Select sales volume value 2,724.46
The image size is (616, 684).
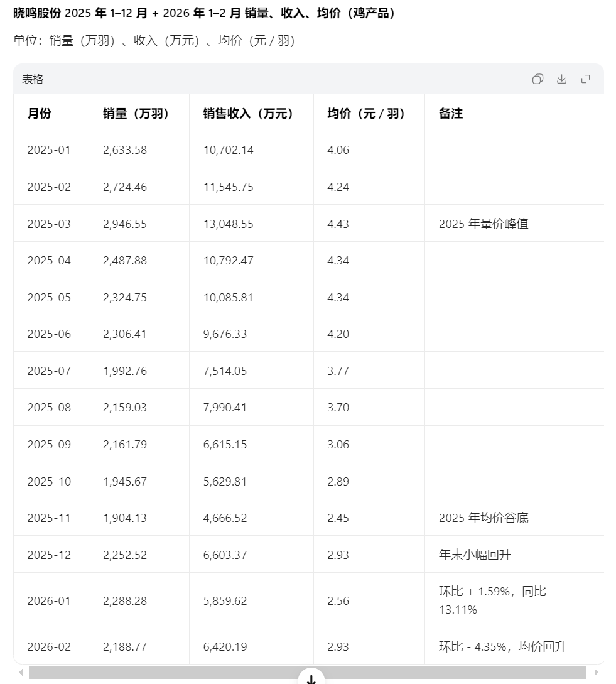[x=125, y=187]
